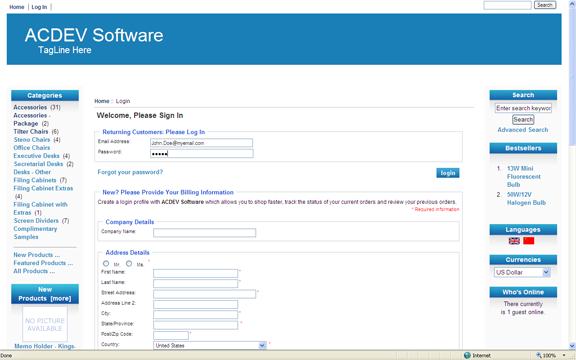Open the Accessories - Package category
Image resolution: width=576 pixels, height=360 pixels.
click(32, 119)
